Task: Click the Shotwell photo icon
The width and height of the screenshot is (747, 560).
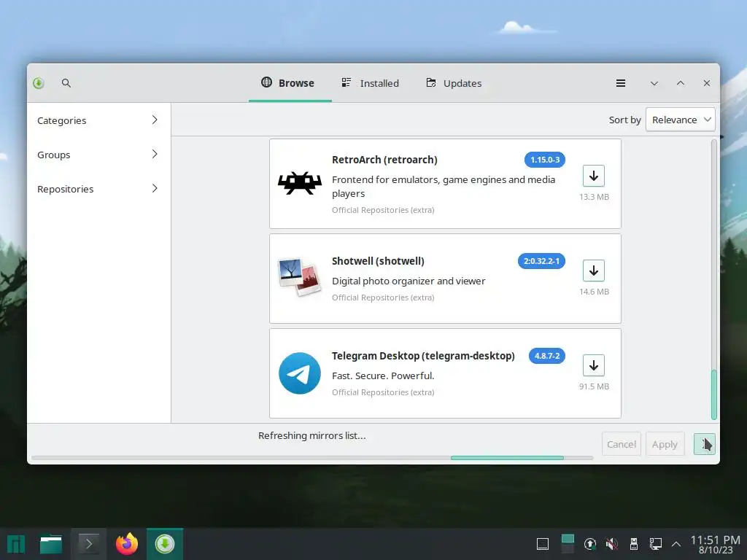Action: click(300, 277)
